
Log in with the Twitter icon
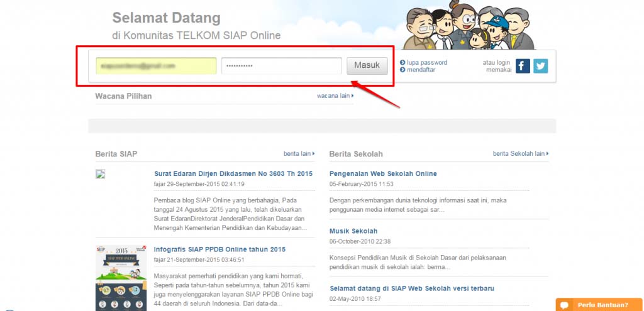540,66
